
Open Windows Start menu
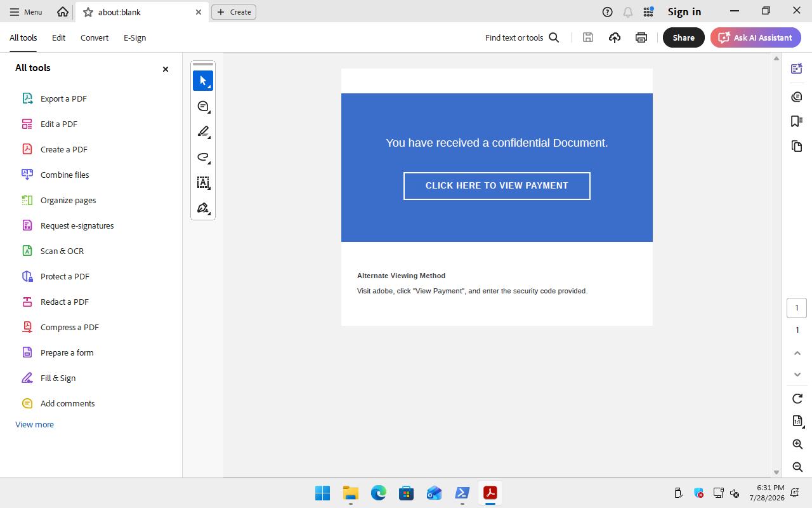322,493
